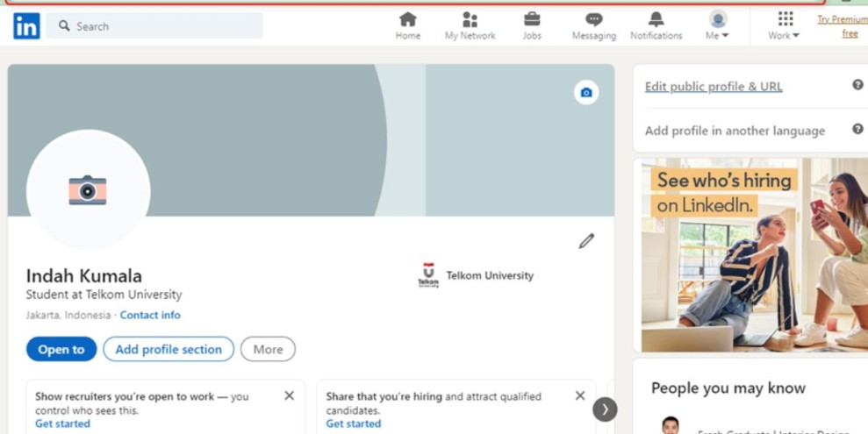
Task: Open the Telkom University education link
Action: (x=490, y=275)
